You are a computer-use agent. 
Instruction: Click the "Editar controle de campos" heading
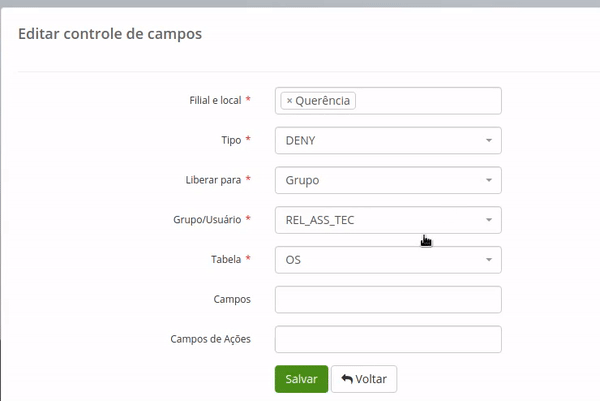click(110, 34)
